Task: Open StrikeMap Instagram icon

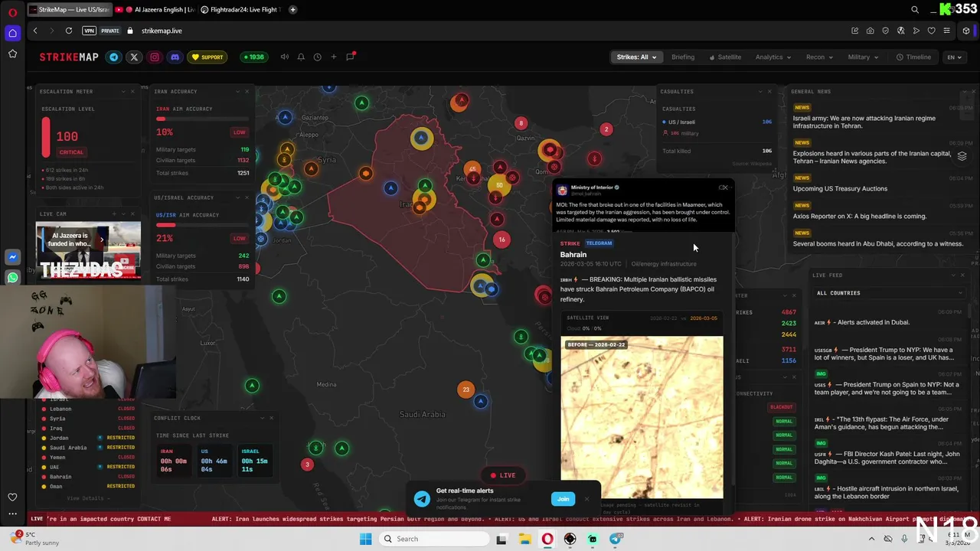Action: click(x=155, y=57)
